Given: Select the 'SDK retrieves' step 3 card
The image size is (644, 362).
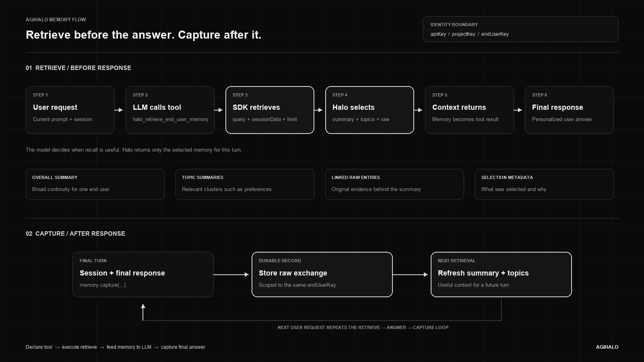Looking at the screenshot, I should click(270, 110).
